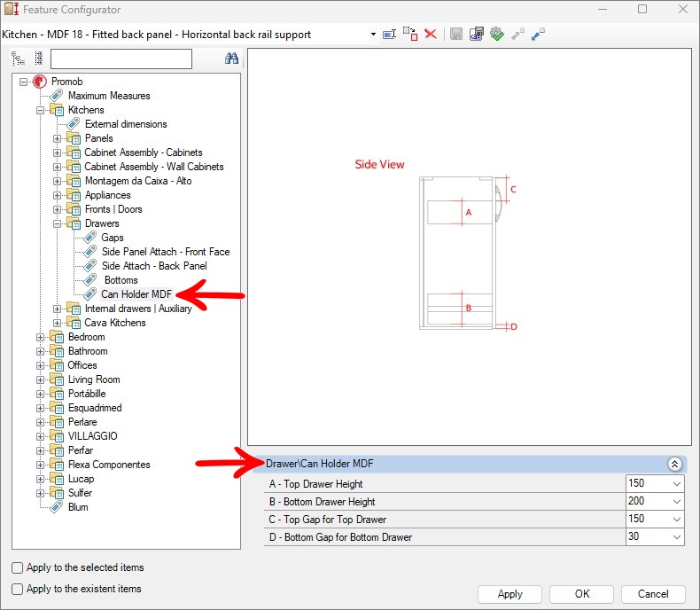The width and height of the screenshot is (700, 610).
Task: Click the A - Top Drawer Height label
Action: click(x=316, y=483)
